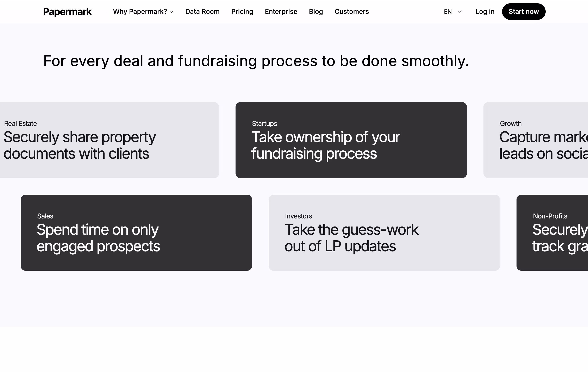588x372 pixels.
Task: Navigate to the Enterprise page
Action: coord(281,12)
